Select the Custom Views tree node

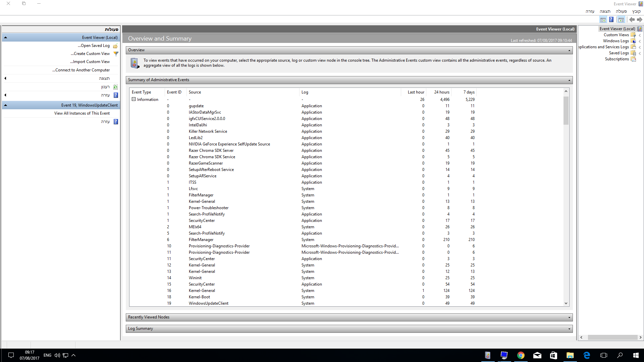616,35
